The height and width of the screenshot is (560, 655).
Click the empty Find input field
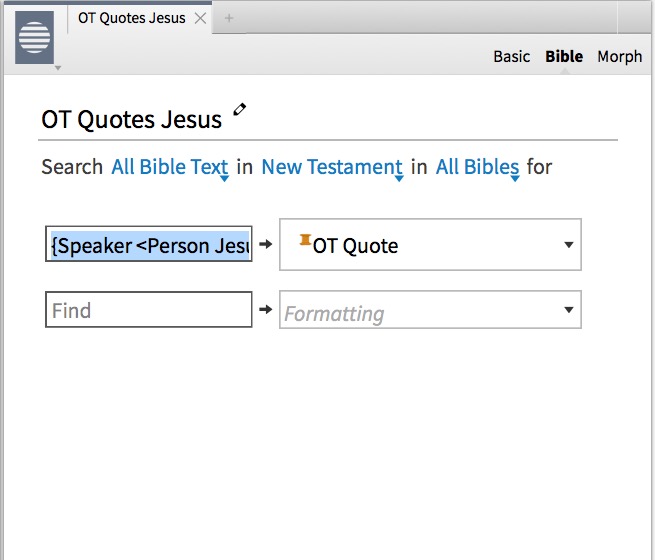pos(149,310)
